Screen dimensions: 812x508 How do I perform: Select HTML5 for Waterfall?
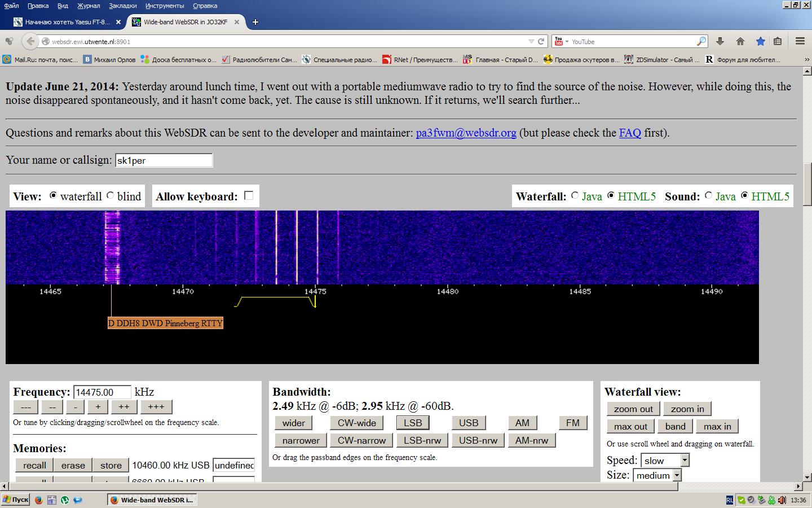(x=611, y=195)
